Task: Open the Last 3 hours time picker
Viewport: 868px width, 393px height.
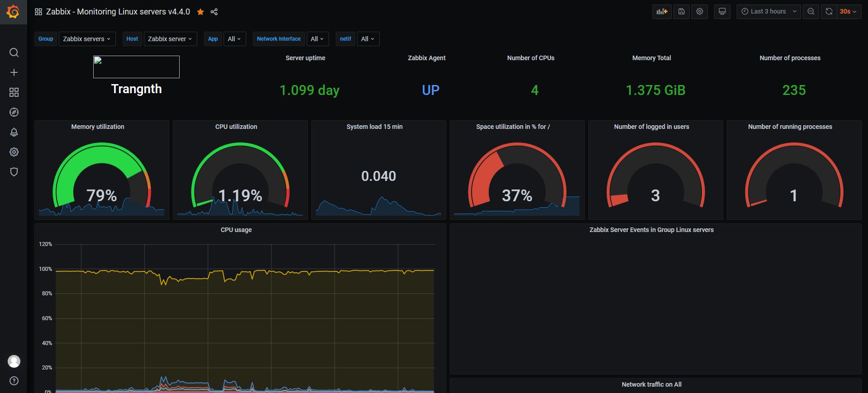Action: click(x=768, y=12)
